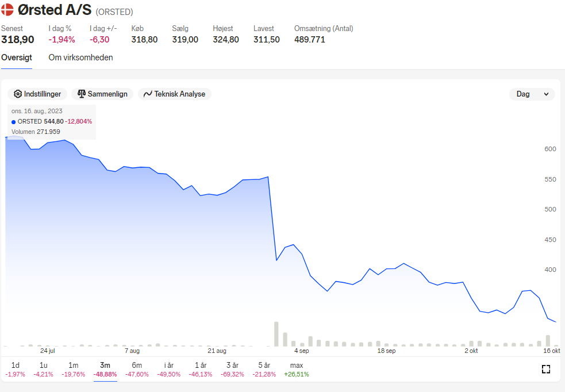Viewport: 565px width, 392px height.
Task: Click the wave icon in Teknisk Analyse
Action: click(x=148, y=94)
